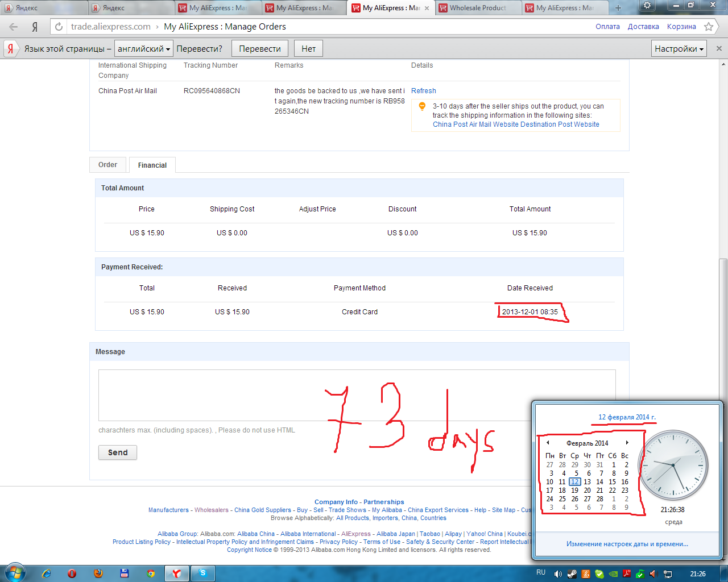This screenshot has height=582, width=728.
Task: Click the NVIDIA tray icon
Action: click(x=613, y=574)
